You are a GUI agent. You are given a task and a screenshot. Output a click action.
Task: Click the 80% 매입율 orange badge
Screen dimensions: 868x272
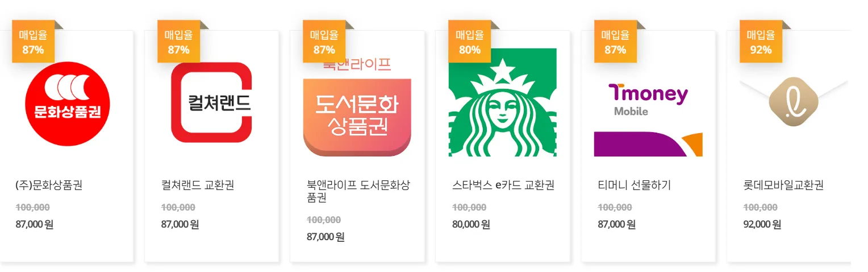point(470,42)
